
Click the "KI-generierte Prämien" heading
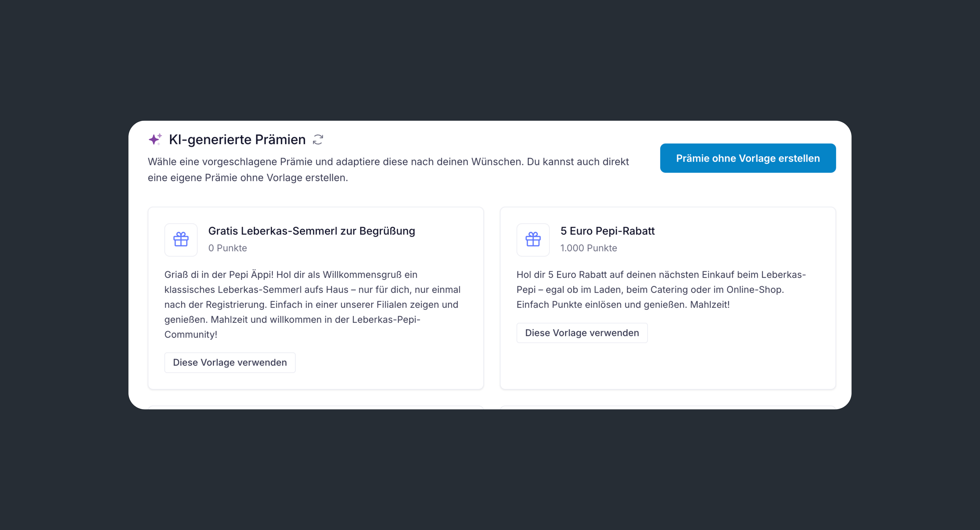click(237, 140)
